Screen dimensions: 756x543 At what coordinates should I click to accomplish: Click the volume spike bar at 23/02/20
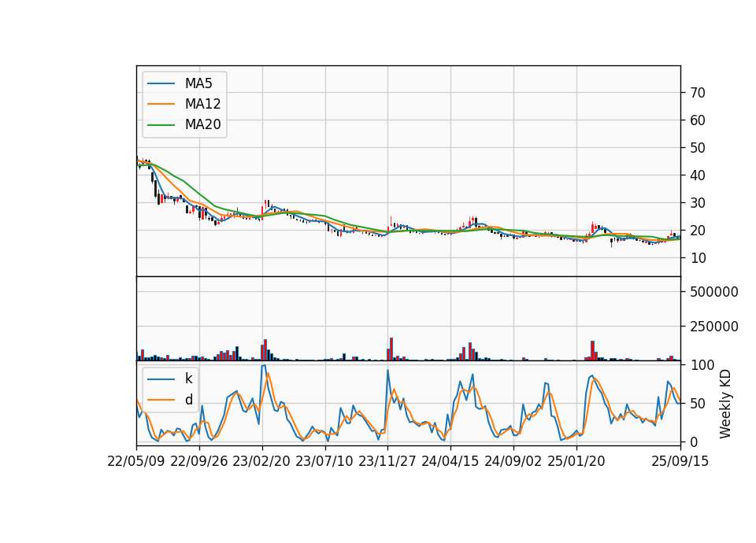click(x=265, y=349)
